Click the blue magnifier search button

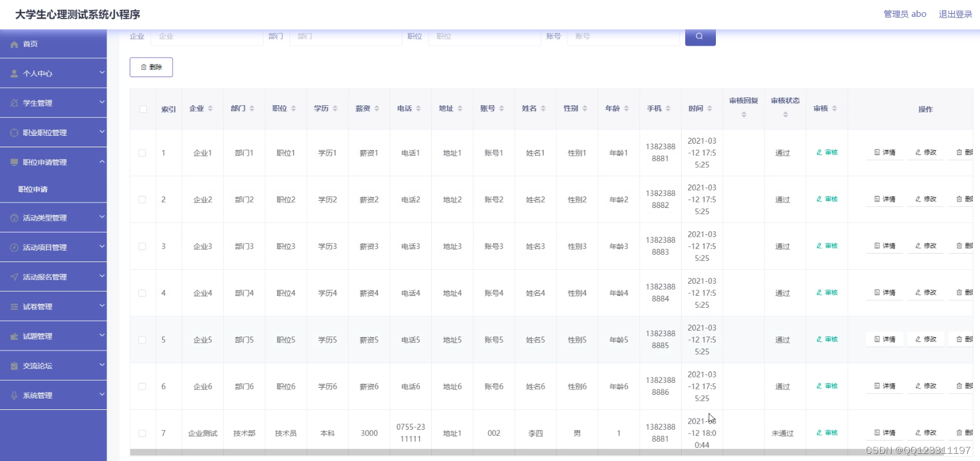[700, 37]
